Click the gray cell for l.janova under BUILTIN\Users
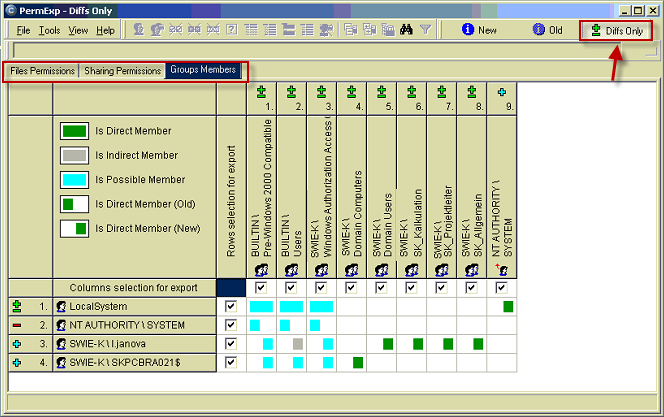 tap(298, 344)
